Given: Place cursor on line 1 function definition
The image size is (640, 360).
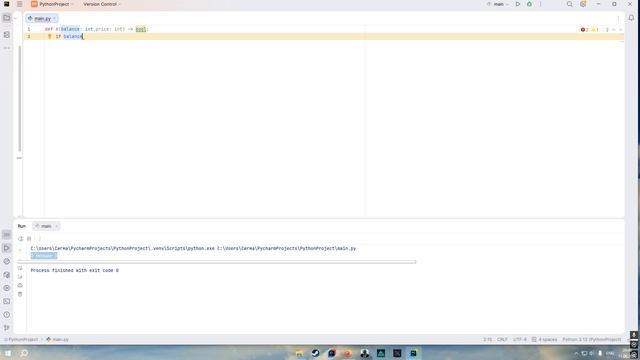Looking at the screenshot, I should tap(97, 29).
